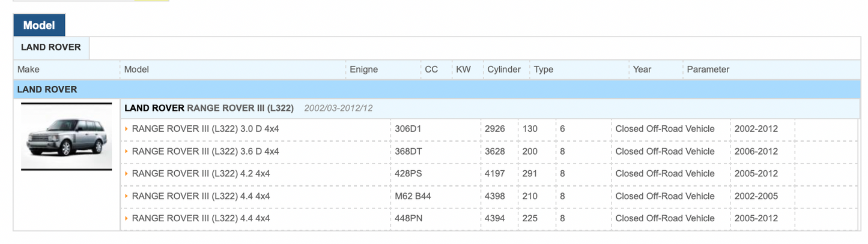
Task: Open RANGE ROVER III (L322) 3.0 D 4x4
Action: pos(205,129)
